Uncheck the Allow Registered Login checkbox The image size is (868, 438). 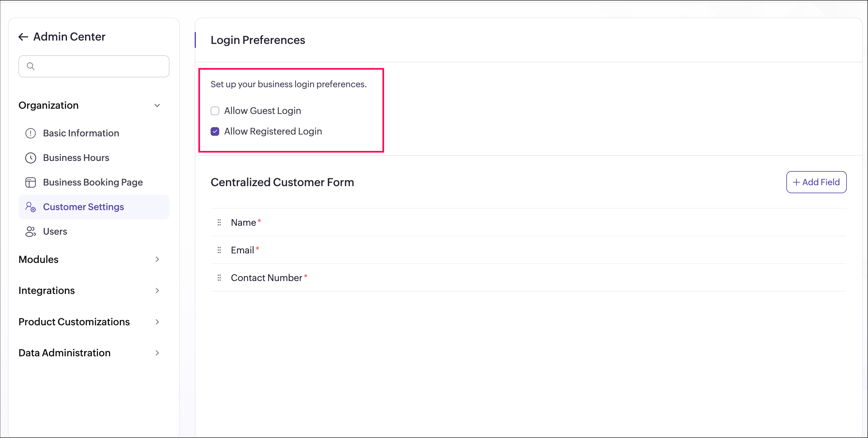215,131
